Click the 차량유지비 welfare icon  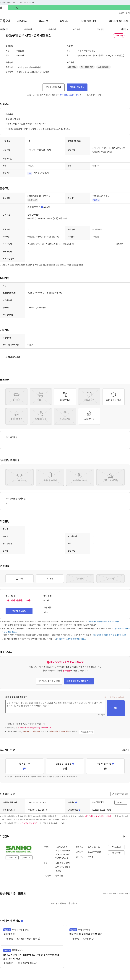[65, 397]
